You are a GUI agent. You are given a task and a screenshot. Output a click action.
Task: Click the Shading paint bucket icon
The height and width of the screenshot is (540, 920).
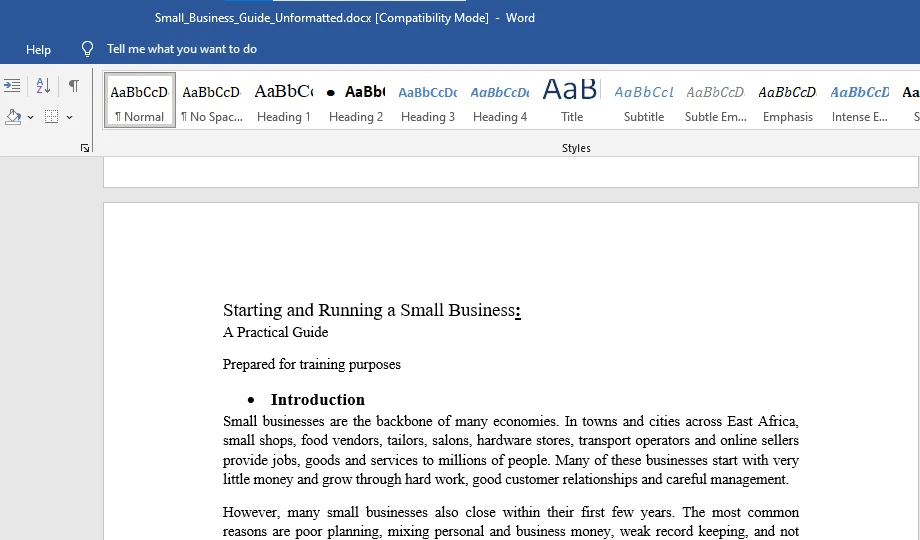pyautogui.click(x=13, y=117)
